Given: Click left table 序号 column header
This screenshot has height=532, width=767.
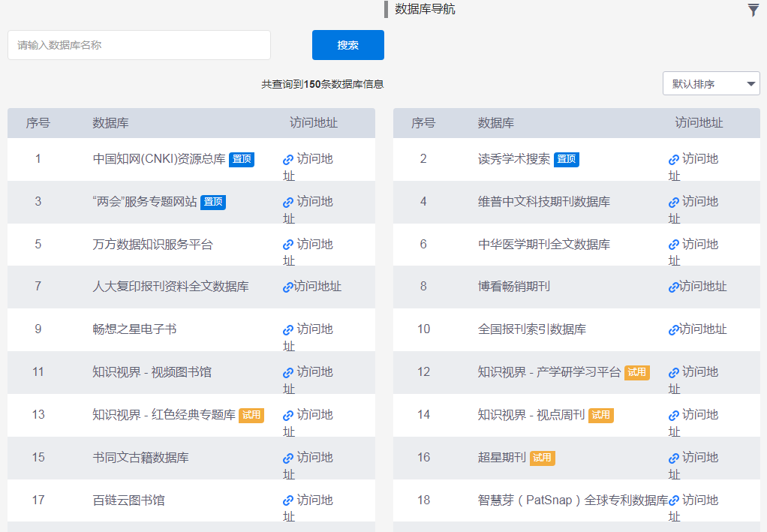Looking at the screenshot, I should click(38, 123).
